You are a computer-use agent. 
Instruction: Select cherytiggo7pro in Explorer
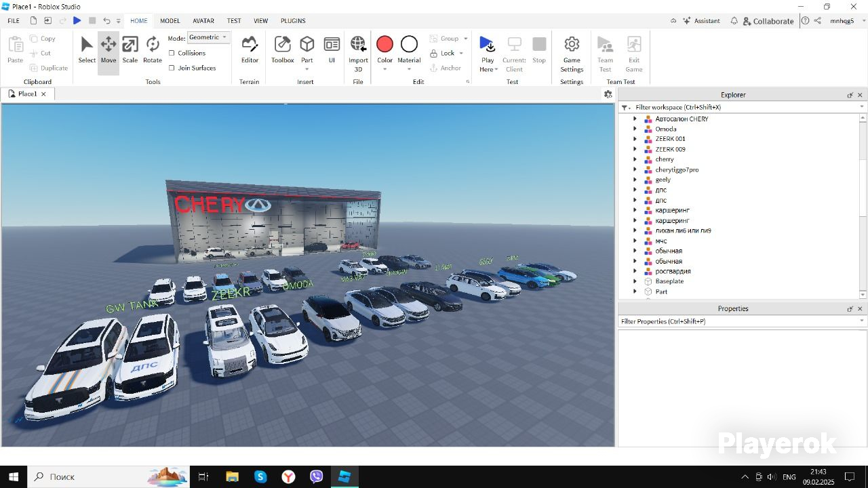coord(677,169)
